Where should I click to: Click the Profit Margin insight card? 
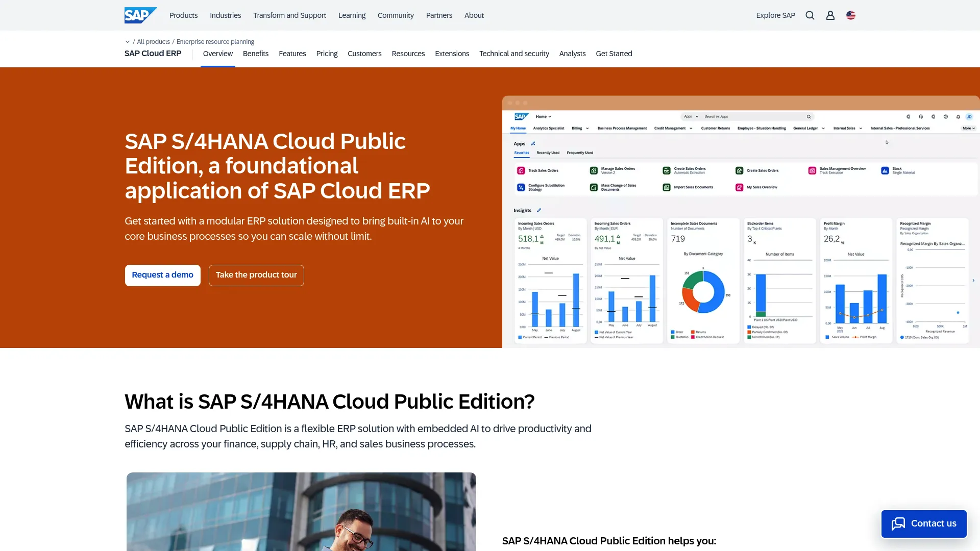click(856, 281)
